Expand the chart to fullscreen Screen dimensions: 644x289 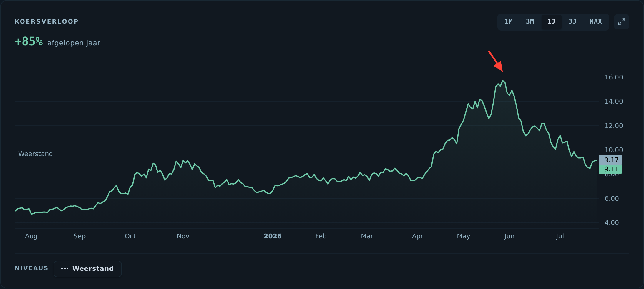pyautogui.click(x=621, y=22)
